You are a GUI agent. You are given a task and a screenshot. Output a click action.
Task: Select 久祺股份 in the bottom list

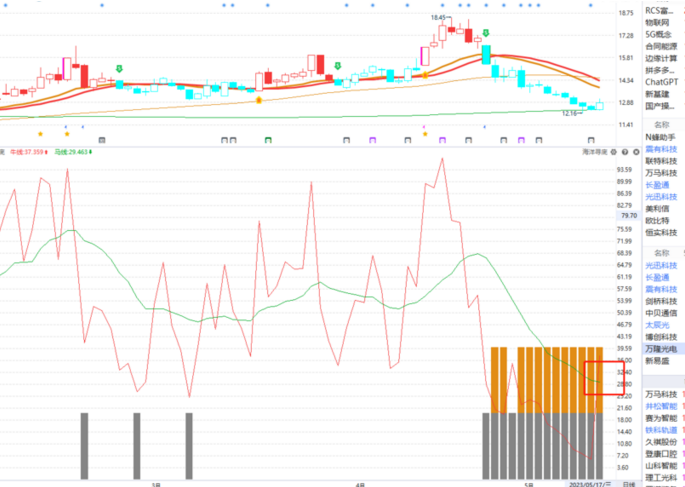tap(661, 442)
